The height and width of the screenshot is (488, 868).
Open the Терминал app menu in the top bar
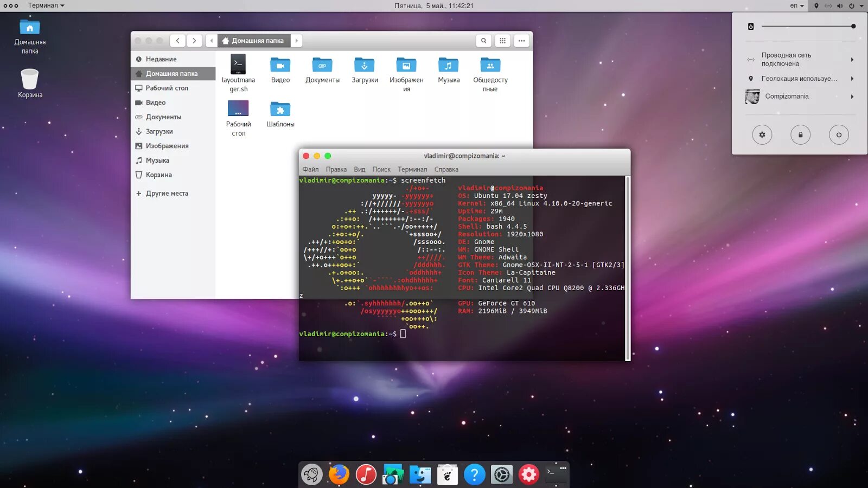46,5
